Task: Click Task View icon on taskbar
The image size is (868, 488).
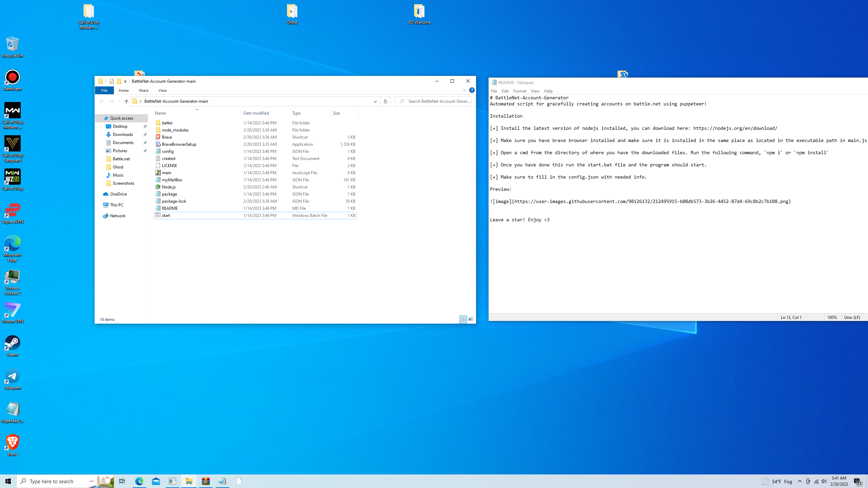Action: [122, 481]
